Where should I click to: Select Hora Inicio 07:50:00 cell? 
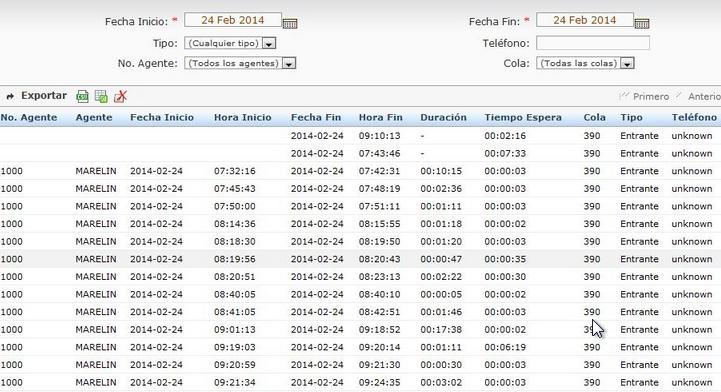click(x=235, y=206)
